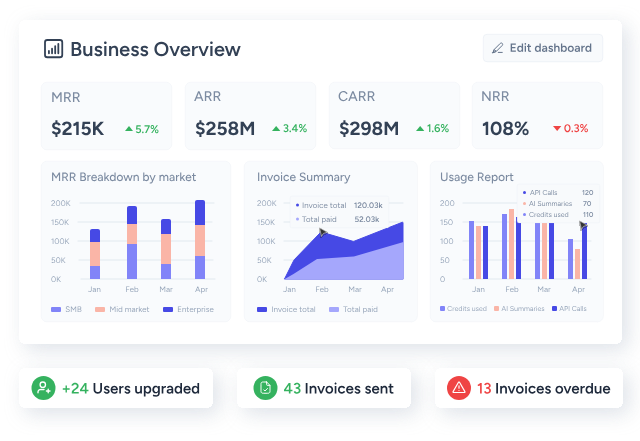
Task: Open the MRR metric card
Action: (x=106, y=116)
